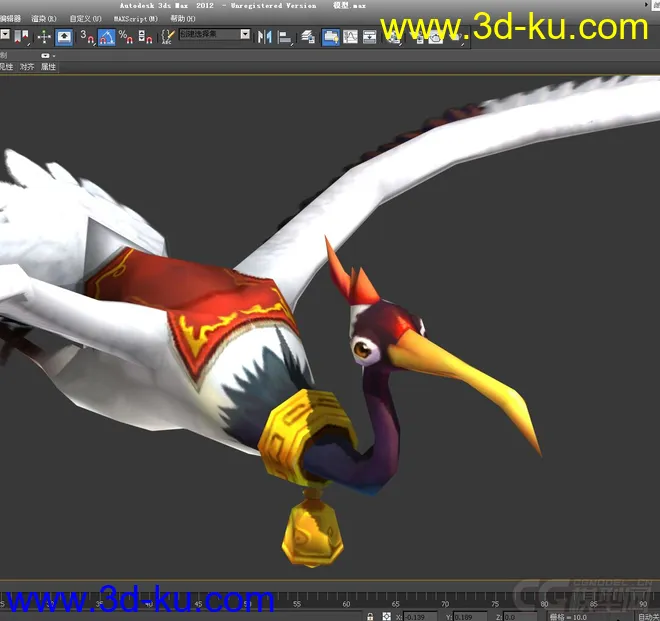Open leftmost toolbar dropdown arrow
This screenshot has width=660, height=621.
point(5,35)
